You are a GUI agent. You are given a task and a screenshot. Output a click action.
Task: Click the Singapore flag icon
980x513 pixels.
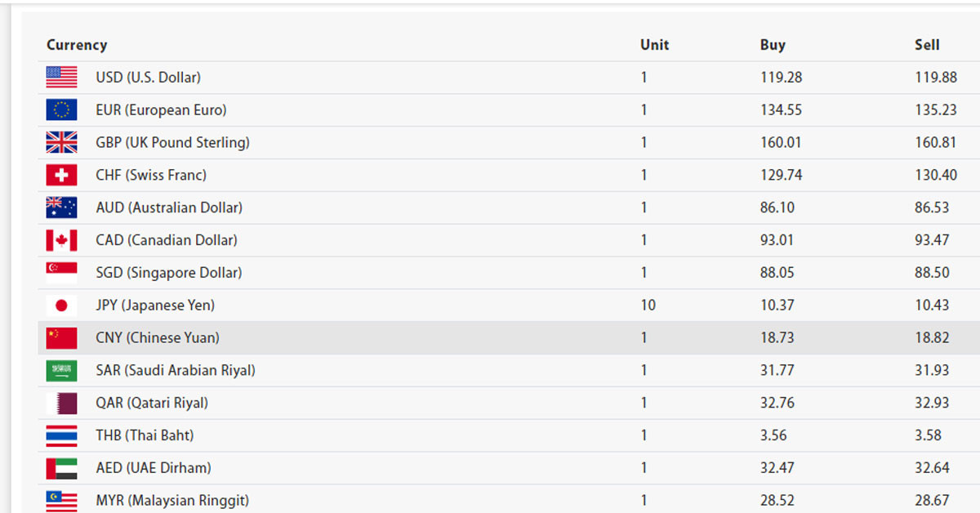61,273
